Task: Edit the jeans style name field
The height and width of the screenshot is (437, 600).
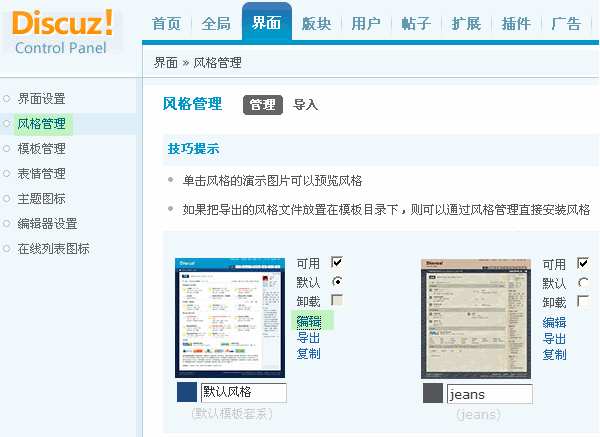Action: coord(489,394)
